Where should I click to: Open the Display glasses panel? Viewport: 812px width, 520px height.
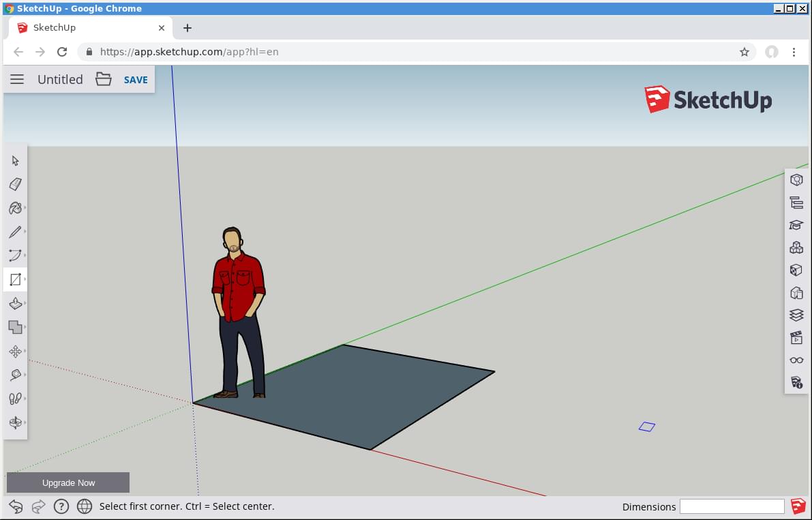[x=796, y=360]
